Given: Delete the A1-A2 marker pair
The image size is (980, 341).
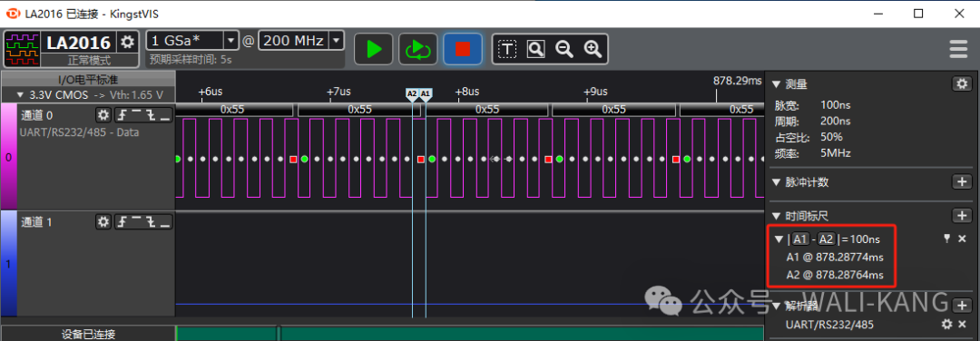Looking at the screenshot, I should tap(962, 239).
